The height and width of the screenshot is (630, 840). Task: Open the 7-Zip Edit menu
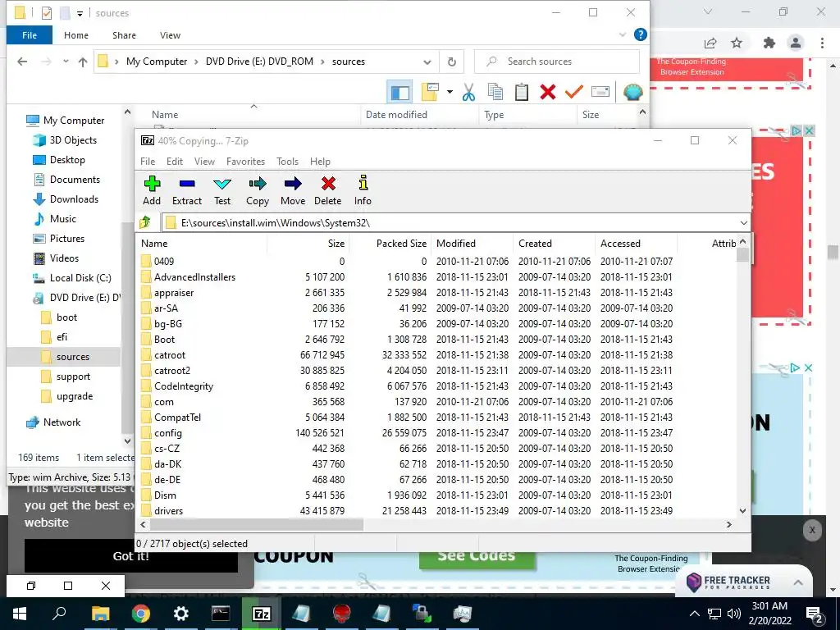coord(175,162)
